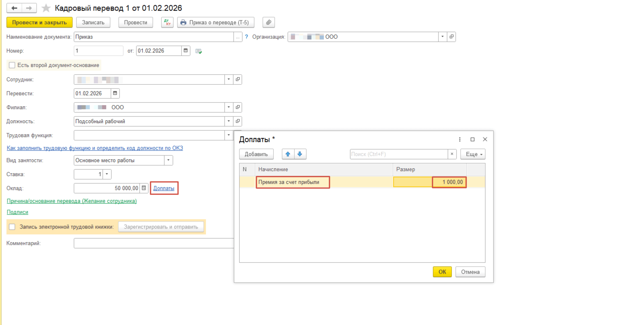Move row up in Доплаты
The image size is (644, 325).
coord(288,154)
